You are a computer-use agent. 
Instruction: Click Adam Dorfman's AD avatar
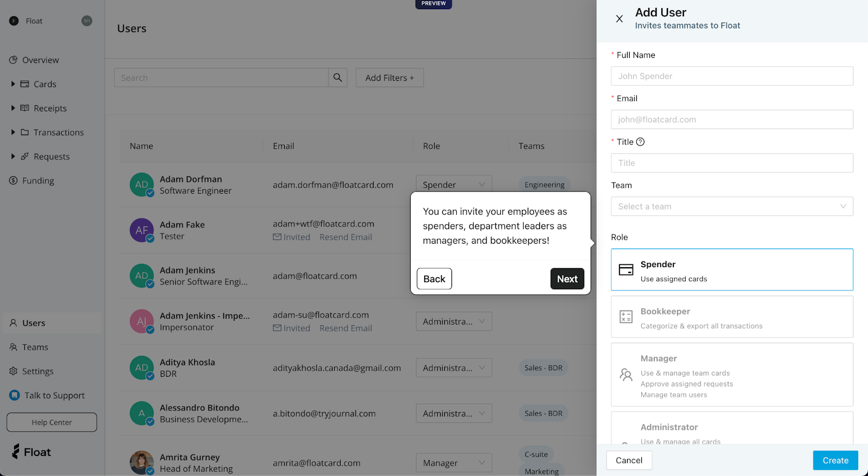point(142,185)
